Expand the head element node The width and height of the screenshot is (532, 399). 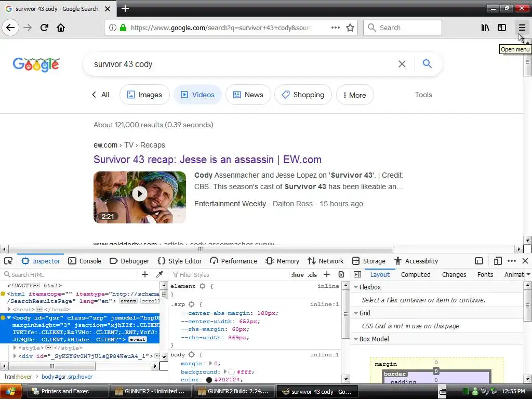click(9, 310)
